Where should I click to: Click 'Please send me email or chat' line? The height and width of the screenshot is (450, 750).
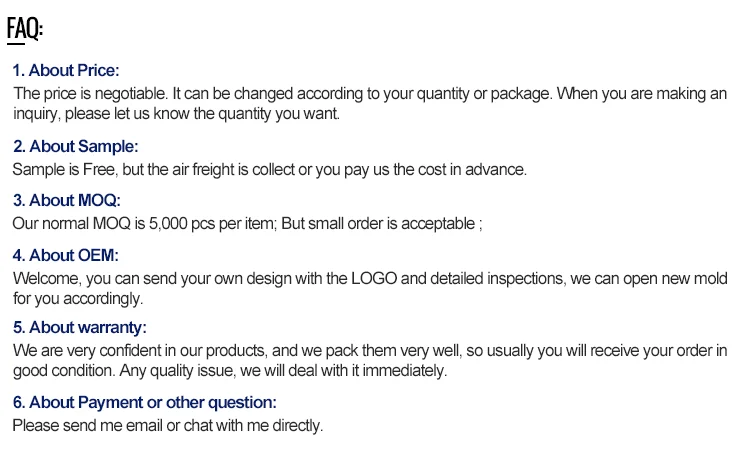[167, 425]
